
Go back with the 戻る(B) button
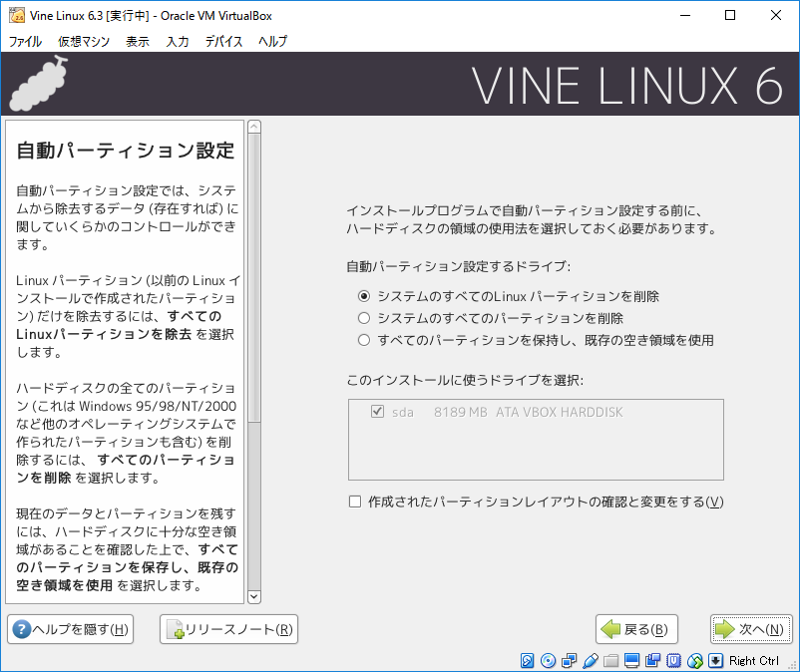tap(637, 629)
